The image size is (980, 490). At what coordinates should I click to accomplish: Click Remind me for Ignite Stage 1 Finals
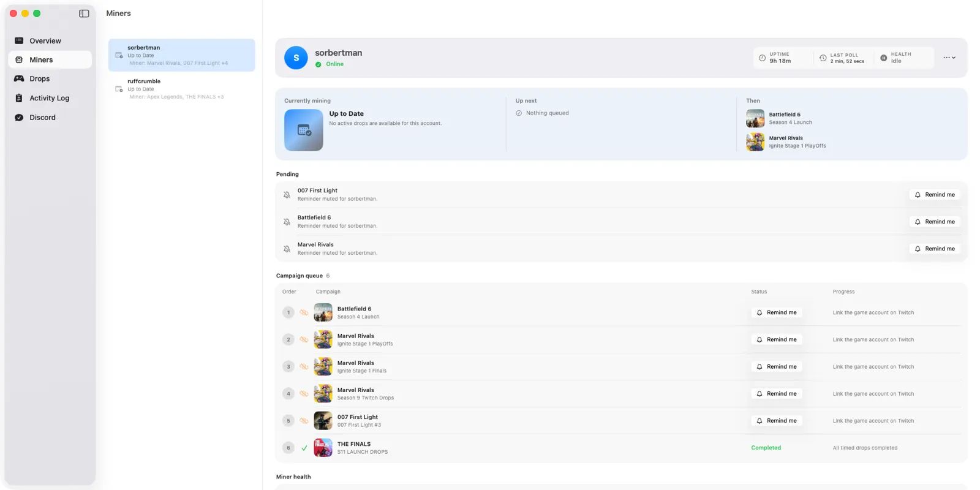pyautogui.click(x=777, y=366)
